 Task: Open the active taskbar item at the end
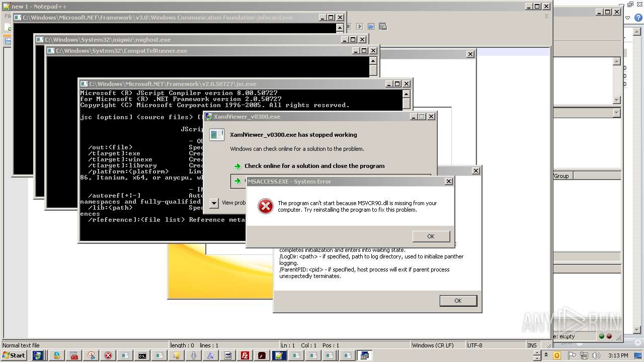(x=365, y=355)
